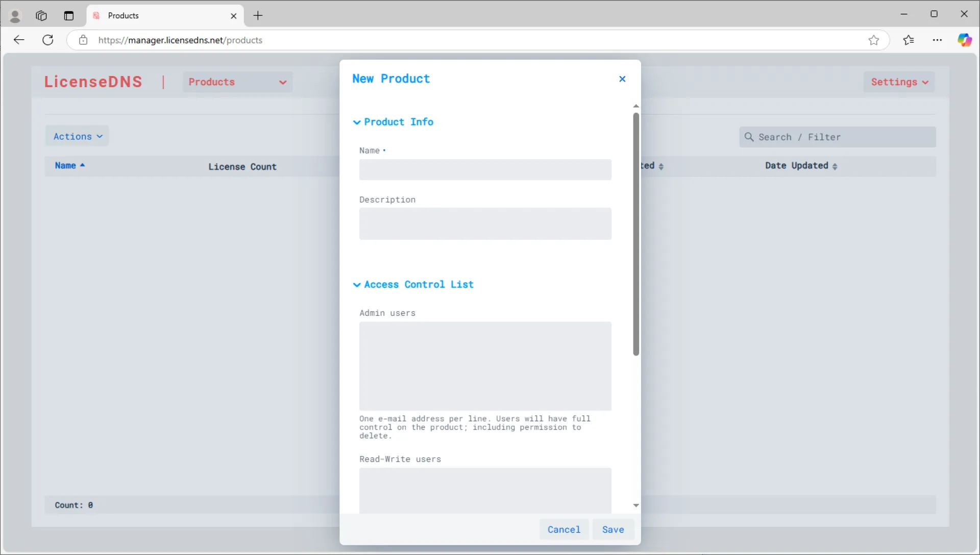Viewport: 980px width, 555px height.
Task: Collapse the Product Info section
Action: (394, 122)
